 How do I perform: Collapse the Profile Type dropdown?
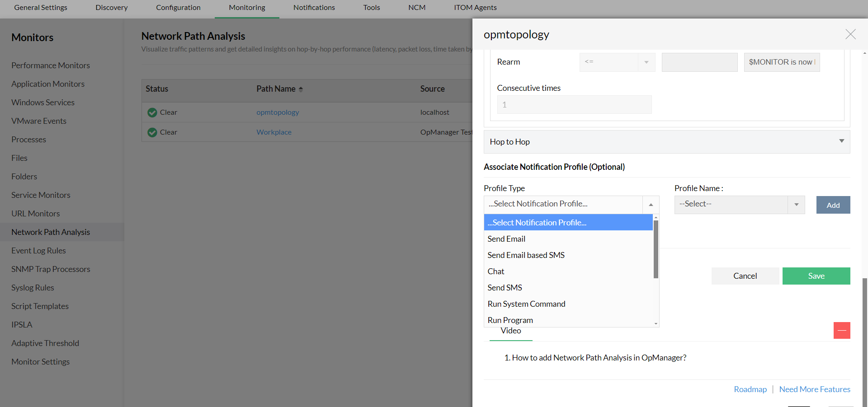coord(651,205)
